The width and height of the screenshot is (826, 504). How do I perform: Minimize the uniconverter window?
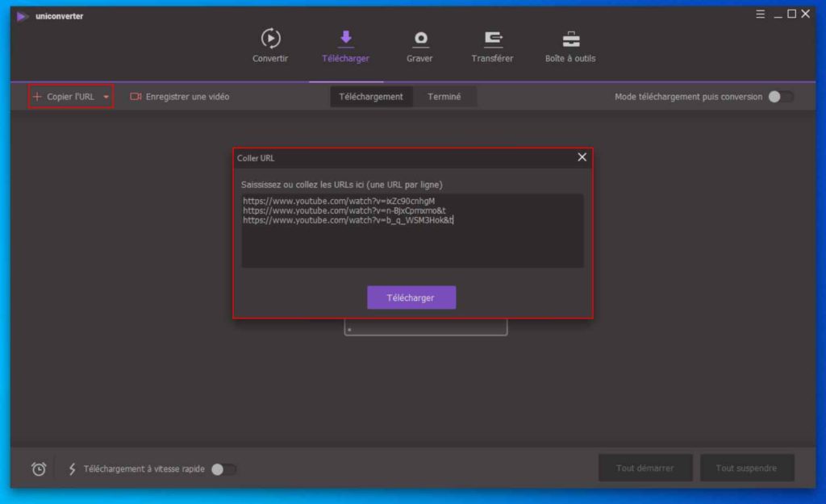pos(778,16)
